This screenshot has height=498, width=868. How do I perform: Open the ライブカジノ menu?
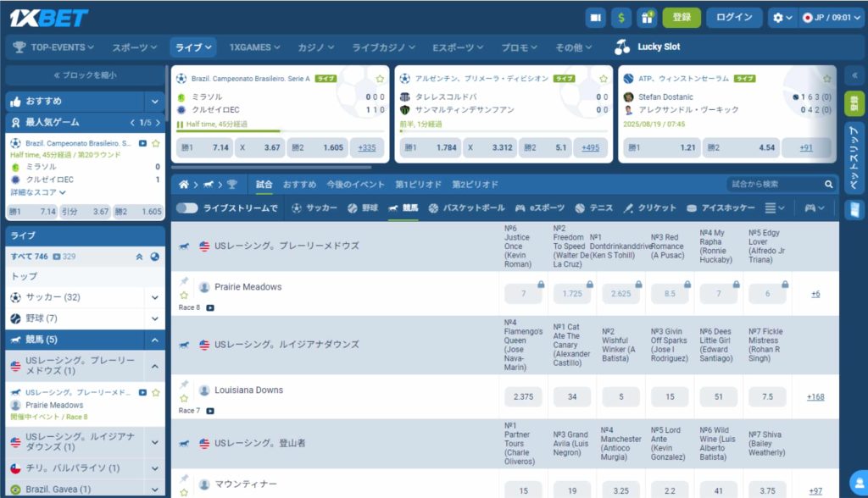[384, 47]
